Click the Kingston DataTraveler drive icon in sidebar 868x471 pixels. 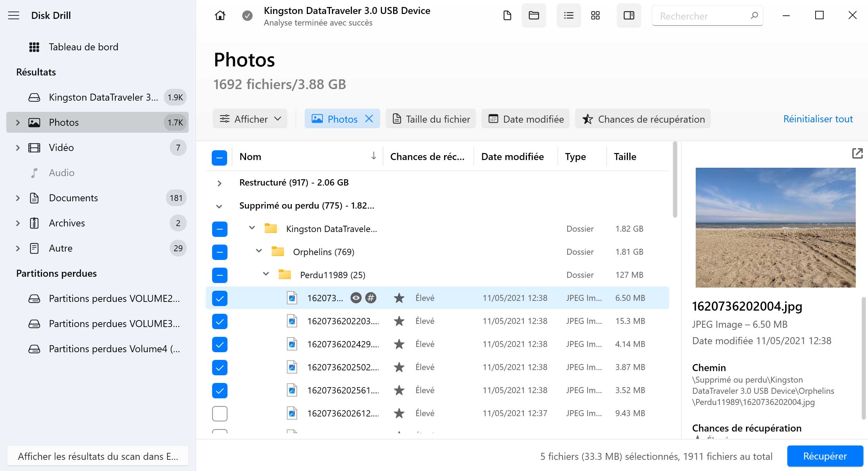pyautogui.click(x=34, y=97)
